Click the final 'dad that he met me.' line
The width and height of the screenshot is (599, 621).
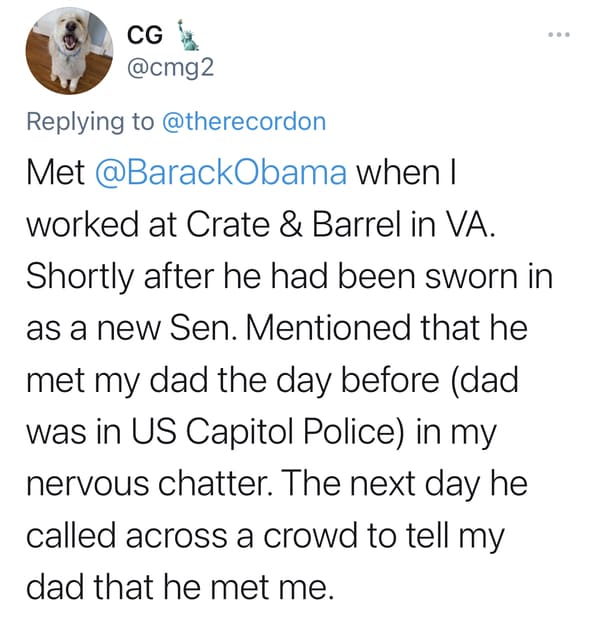[178, 587]
